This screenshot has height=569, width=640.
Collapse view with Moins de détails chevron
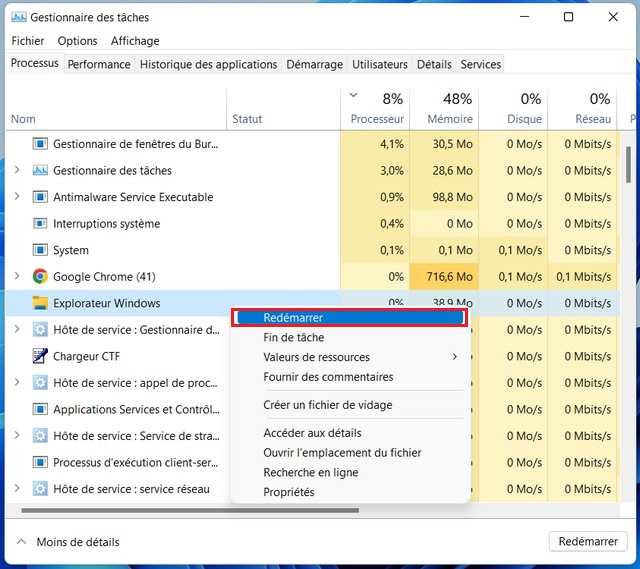pyautogui.click(x=21, y=542)
